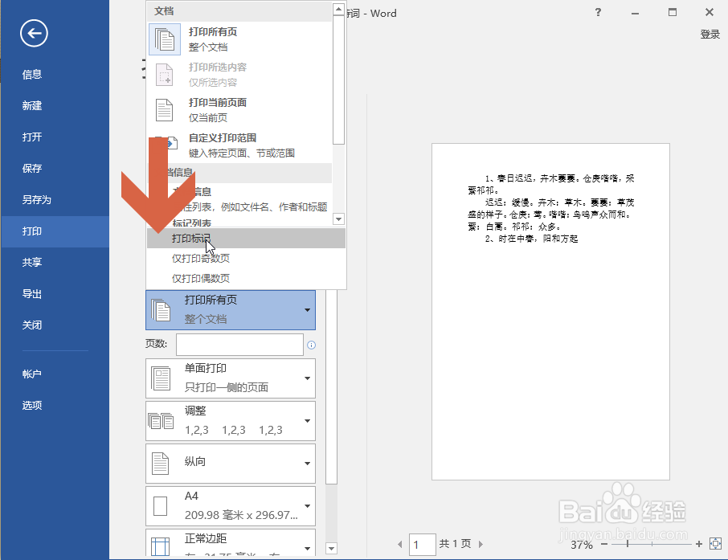Expand the 单面打印 dropdown
The height and width of the screenshot is (560, 728).
305,378
